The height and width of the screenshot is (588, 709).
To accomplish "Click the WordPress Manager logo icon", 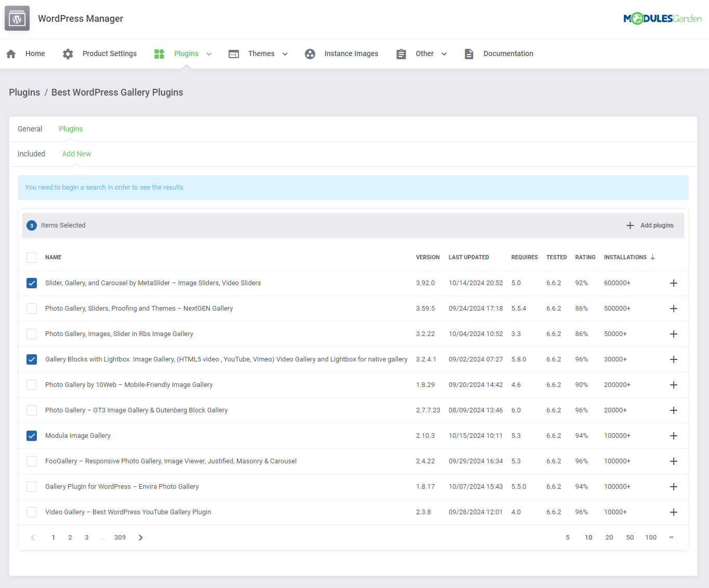I will click(17, 18).
